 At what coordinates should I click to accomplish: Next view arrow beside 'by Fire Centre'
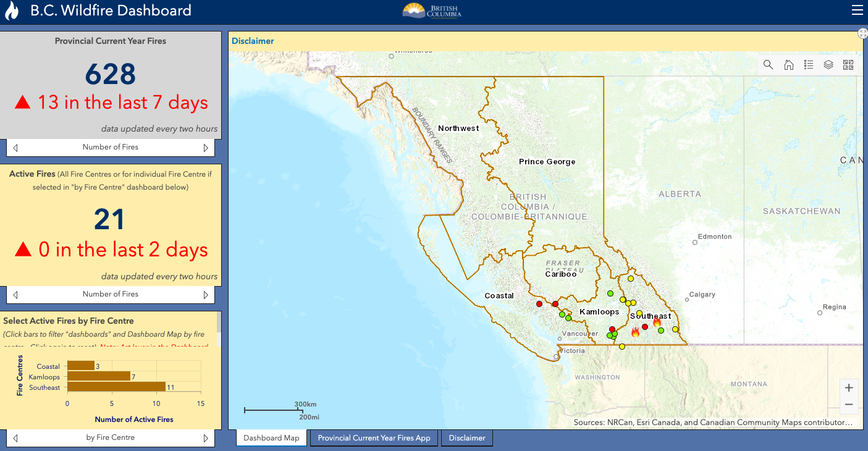pyautogui.click(x=206, y=438)
